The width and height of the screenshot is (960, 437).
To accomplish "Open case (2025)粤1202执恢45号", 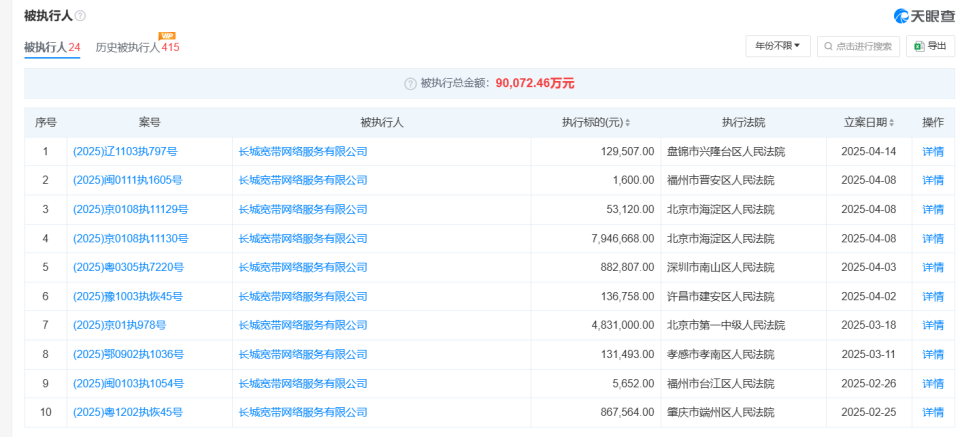I will click(127, 413).
